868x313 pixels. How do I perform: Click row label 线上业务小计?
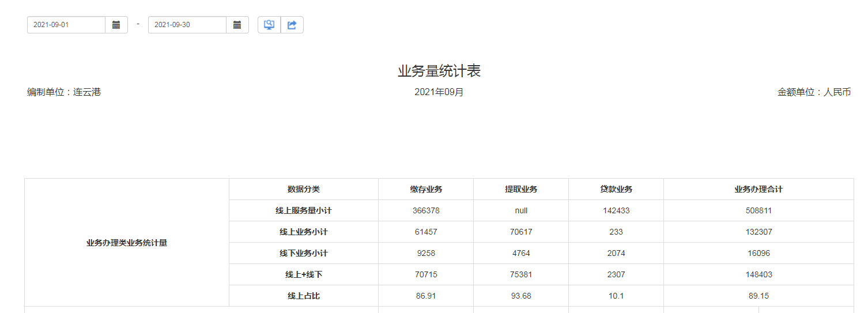(304, 232)
